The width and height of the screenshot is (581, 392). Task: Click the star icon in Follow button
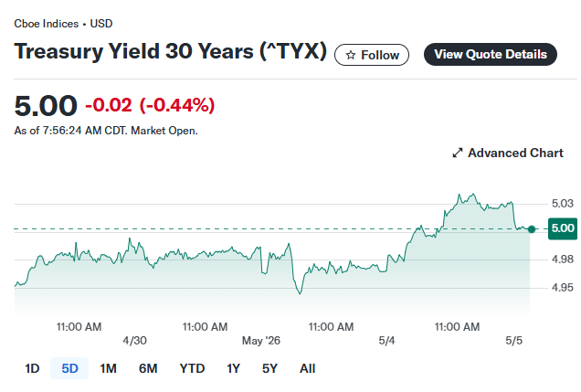[x=351, y=55]
